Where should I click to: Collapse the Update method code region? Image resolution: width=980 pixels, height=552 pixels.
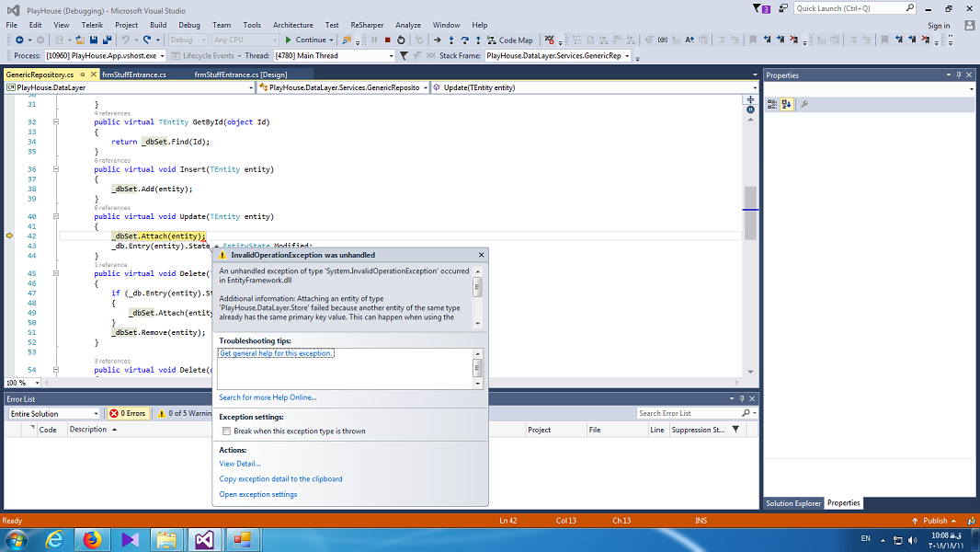[56, 217]
